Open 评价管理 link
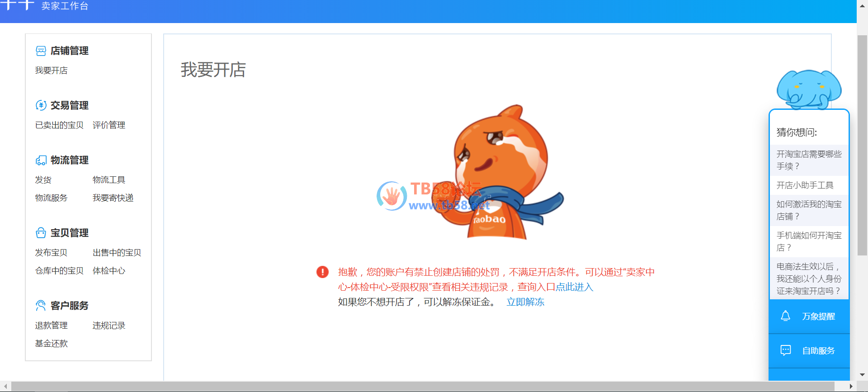 click(x=109, y=125)
